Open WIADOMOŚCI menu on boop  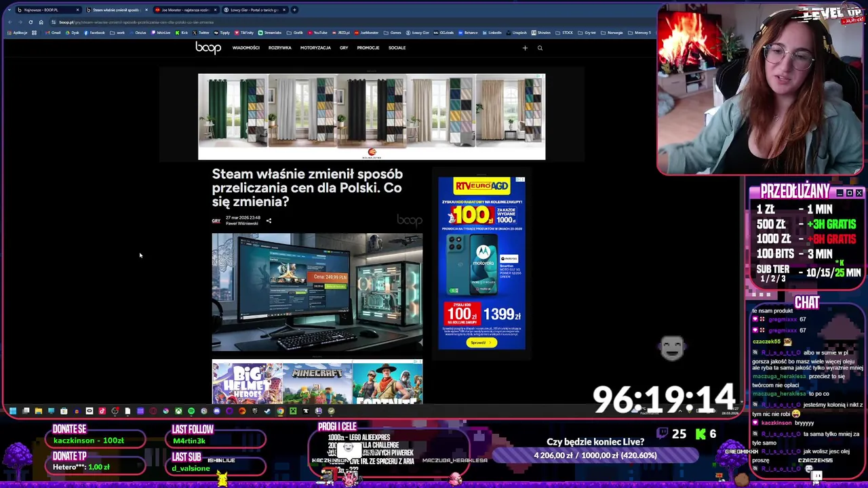point(246,48)
